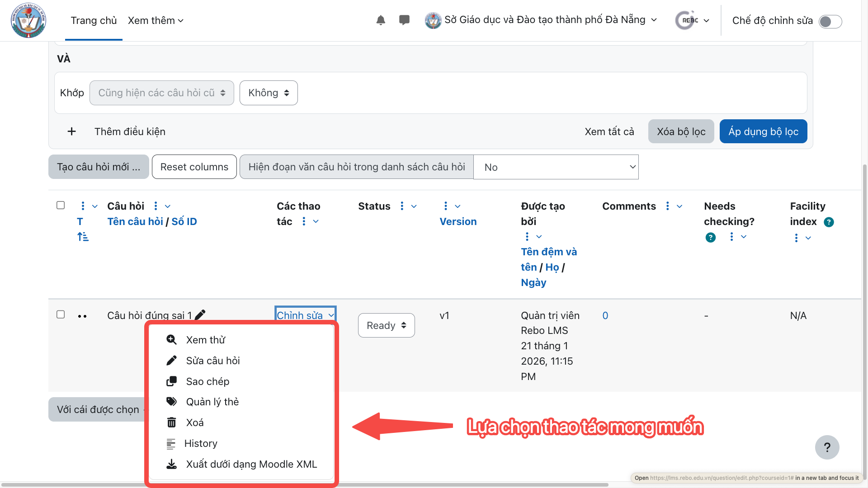Sort by Ngày link

click(x=533, y=282)
